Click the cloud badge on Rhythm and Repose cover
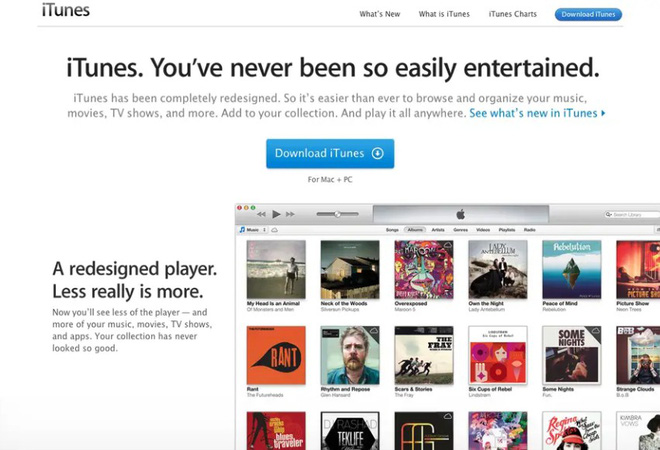The height and width of the screenshot is (450, 660). [x=373, y=331]
